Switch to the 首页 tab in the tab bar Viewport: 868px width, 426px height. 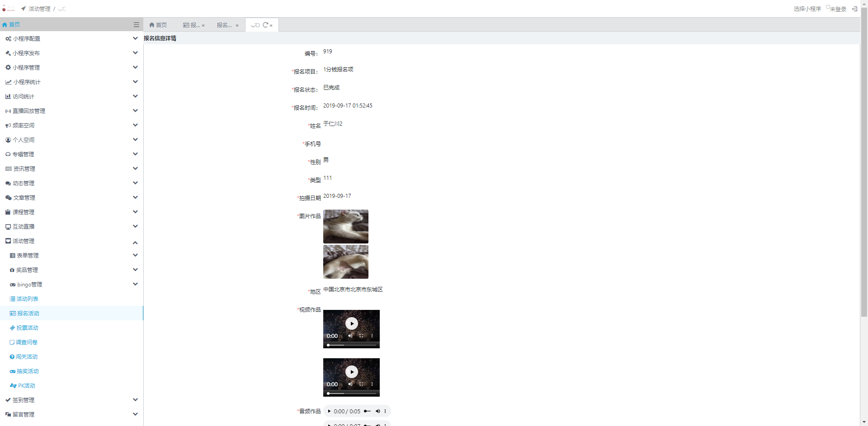pyautogui.click(x=158, y=25)
